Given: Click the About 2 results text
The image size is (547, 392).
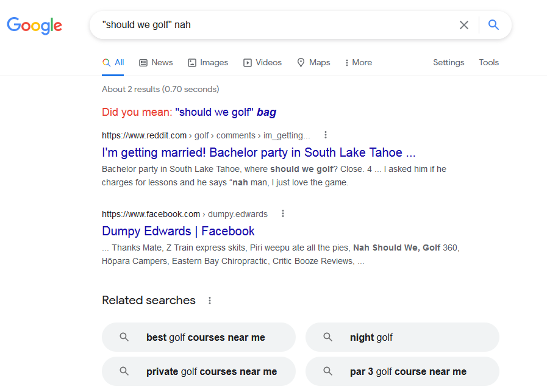Looking at the screenshot, I should click(x=160, y=89).
